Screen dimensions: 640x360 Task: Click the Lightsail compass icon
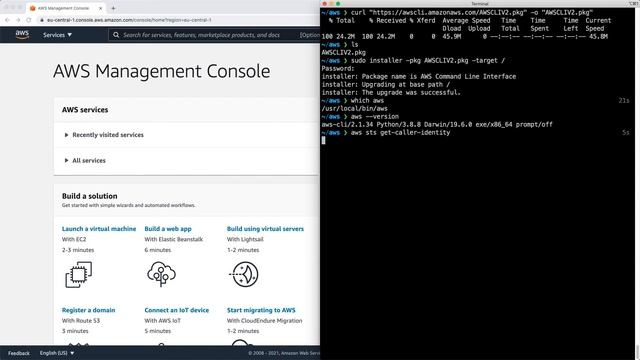(x=244, y=274)
